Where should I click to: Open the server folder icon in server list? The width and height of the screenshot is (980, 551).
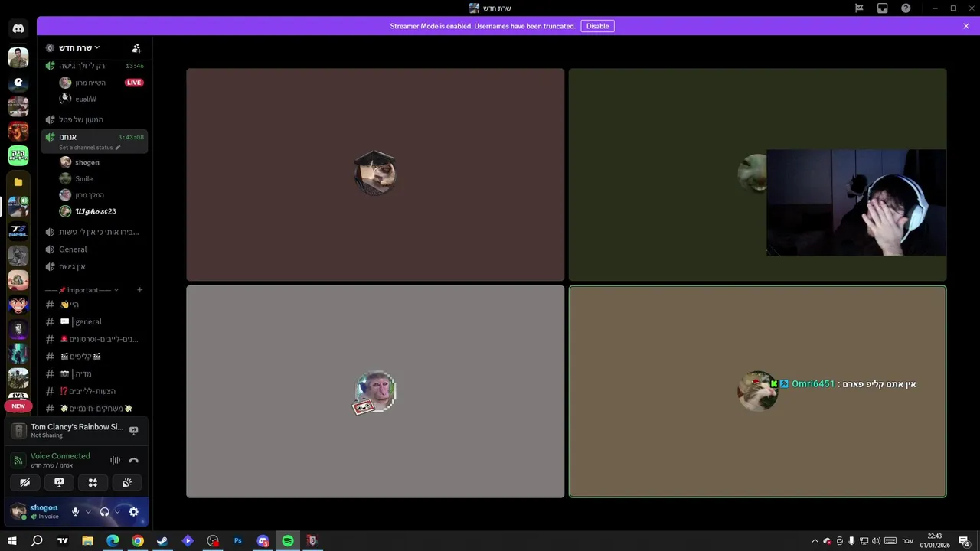(x=18, y=182)
